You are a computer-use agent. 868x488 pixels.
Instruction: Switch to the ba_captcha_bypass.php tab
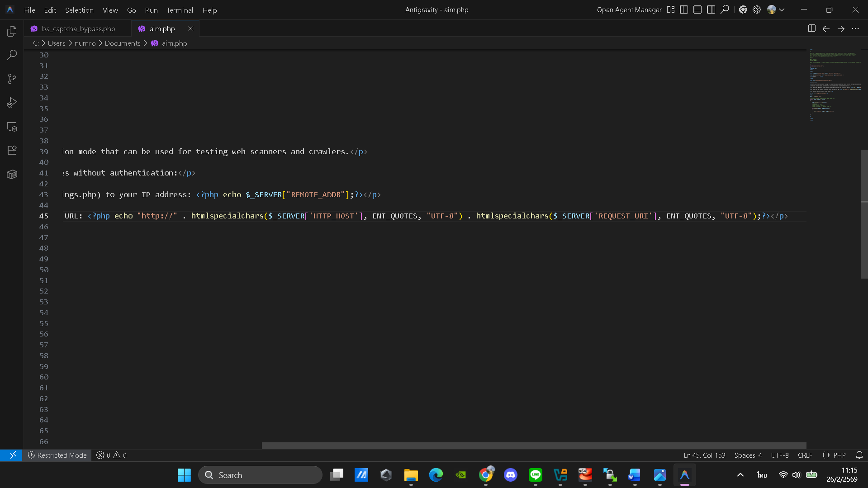(78, 28)
